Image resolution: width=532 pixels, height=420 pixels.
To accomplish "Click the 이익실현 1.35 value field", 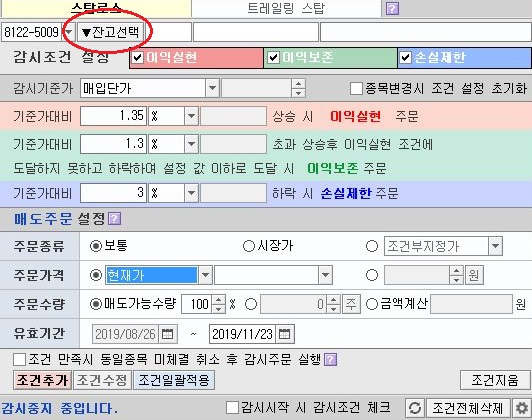I will pos(113,116).
